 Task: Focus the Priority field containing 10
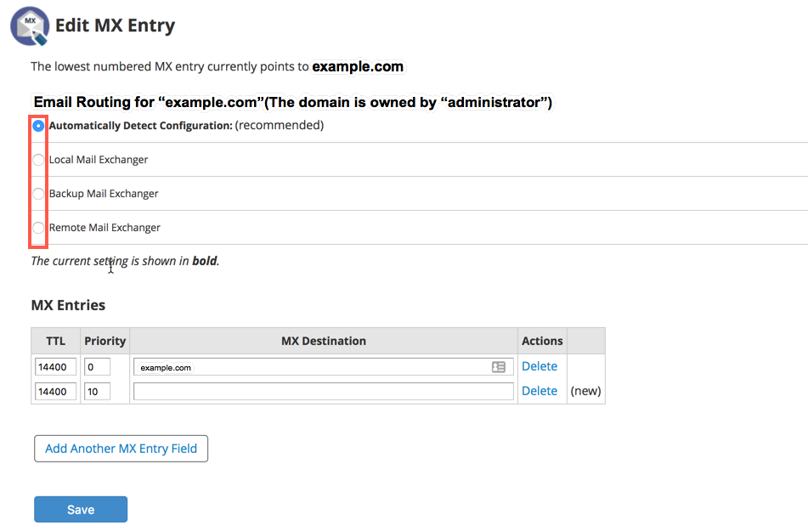tap(97, 392)
